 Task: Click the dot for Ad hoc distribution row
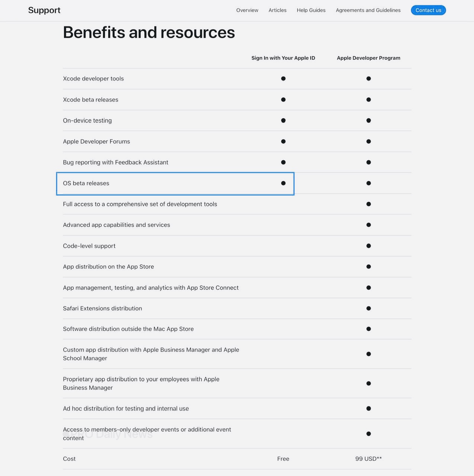coord(368,408)
